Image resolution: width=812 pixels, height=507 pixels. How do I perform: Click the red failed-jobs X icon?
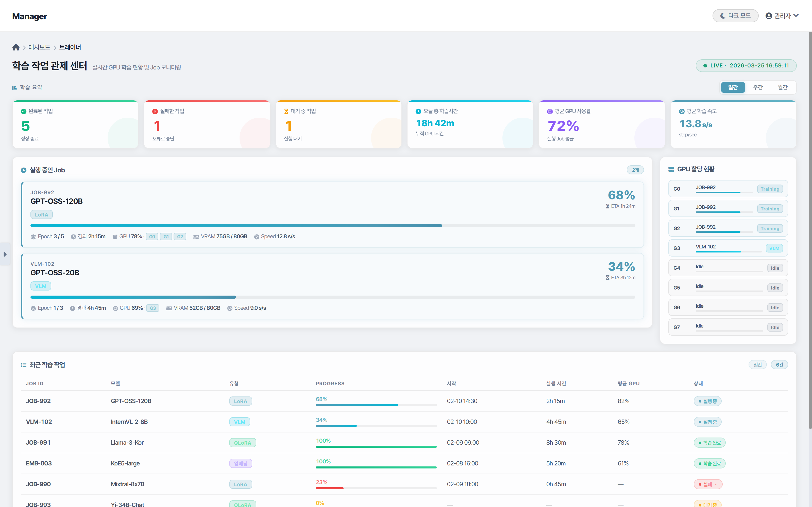tap(155, 111)
